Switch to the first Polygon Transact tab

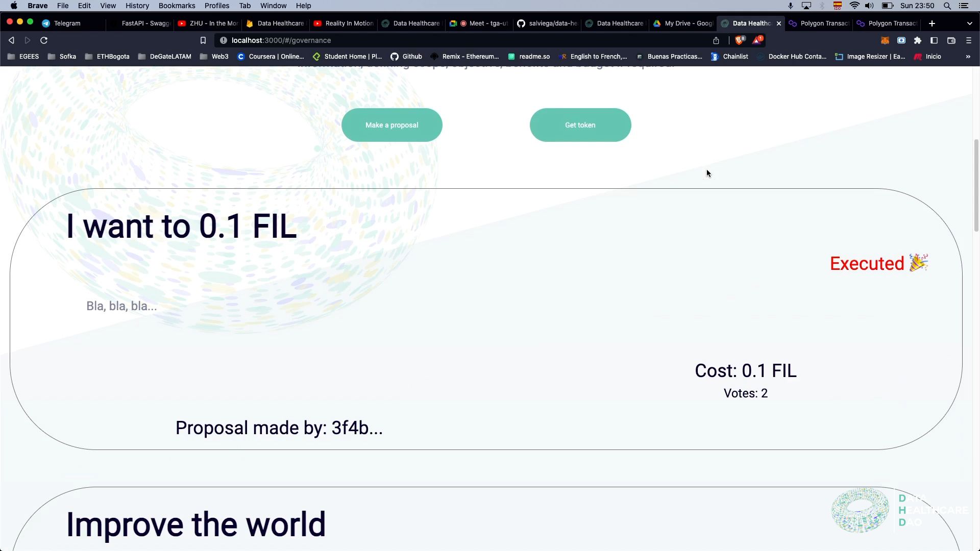click(819, 23)
